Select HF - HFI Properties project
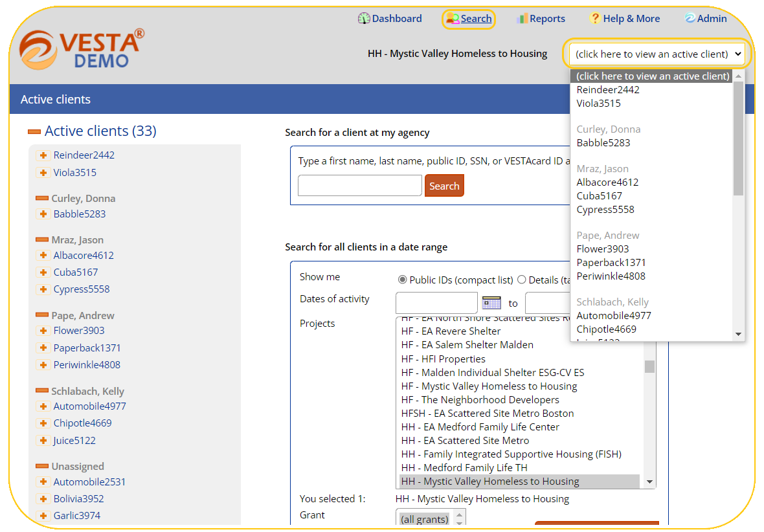 (x=444, y=359)
